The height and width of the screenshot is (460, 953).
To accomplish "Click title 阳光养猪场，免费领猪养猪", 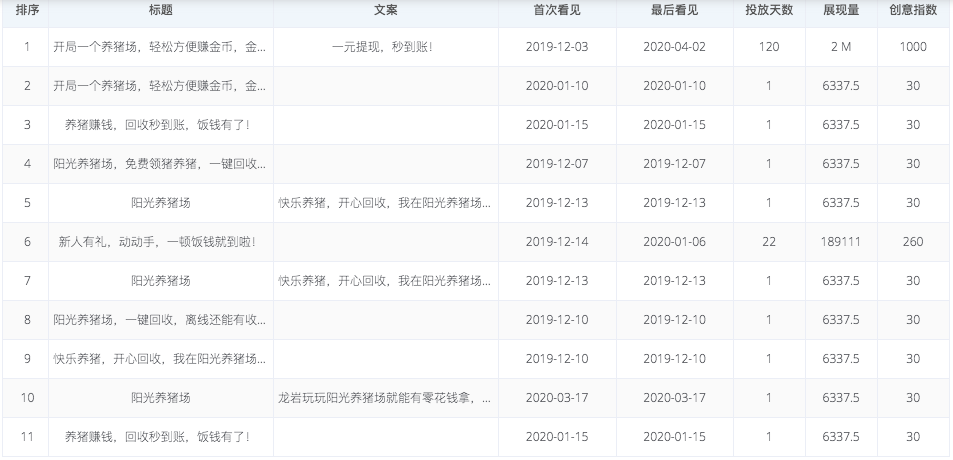I will click(x=160, y=163).
